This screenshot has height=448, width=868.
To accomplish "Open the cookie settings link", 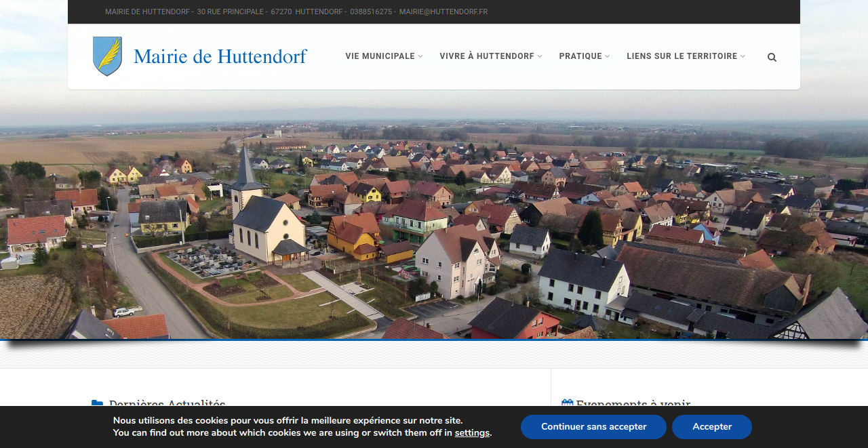I will 472,432.
